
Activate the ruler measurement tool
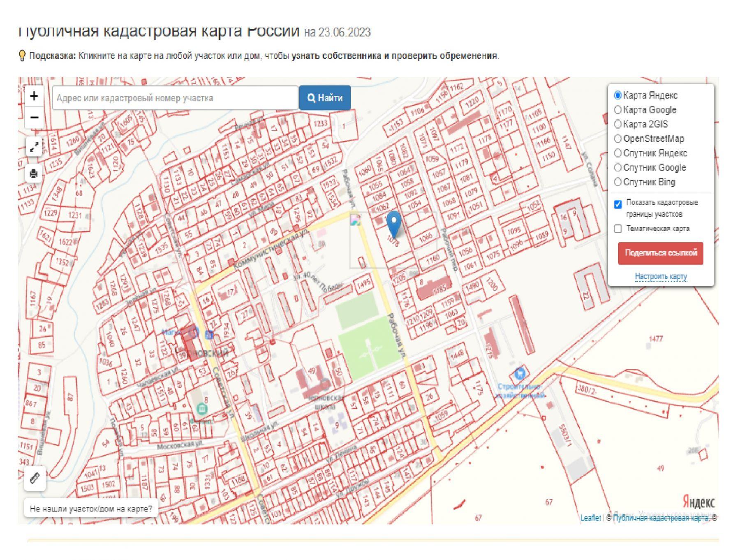coord(35,478)
